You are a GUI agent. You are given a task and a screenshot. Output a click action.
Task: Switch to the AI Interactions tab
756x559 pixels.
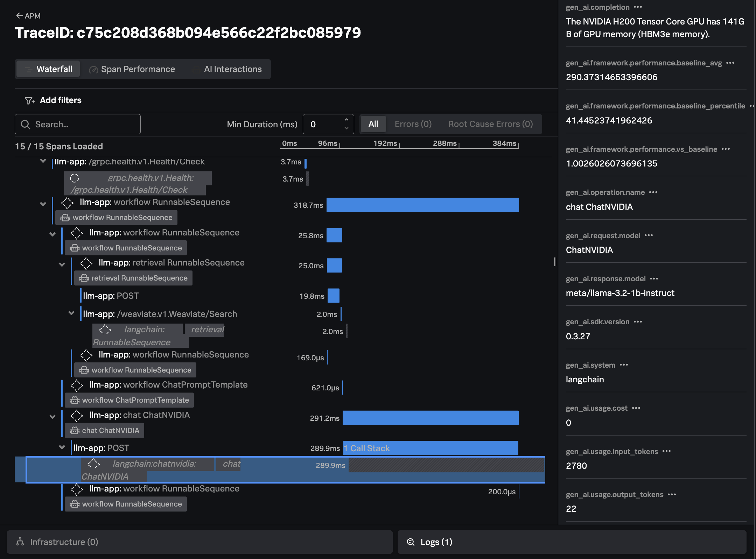coord(232,69)
